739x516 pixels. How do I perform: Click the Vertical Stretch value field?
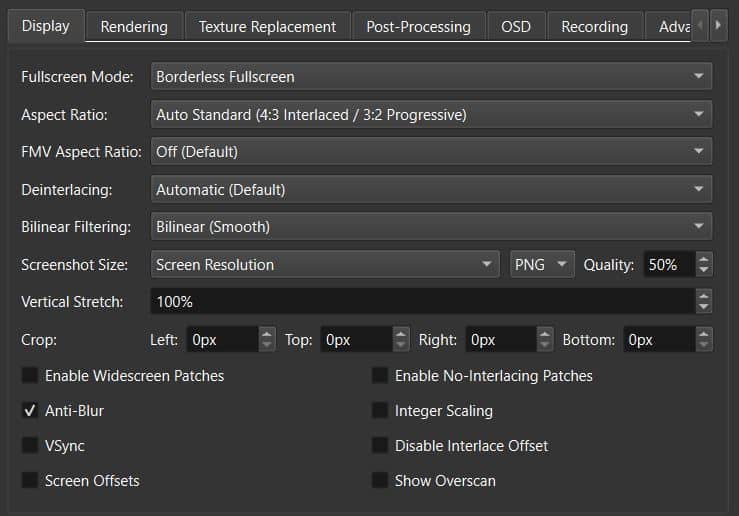click(423, 302)
